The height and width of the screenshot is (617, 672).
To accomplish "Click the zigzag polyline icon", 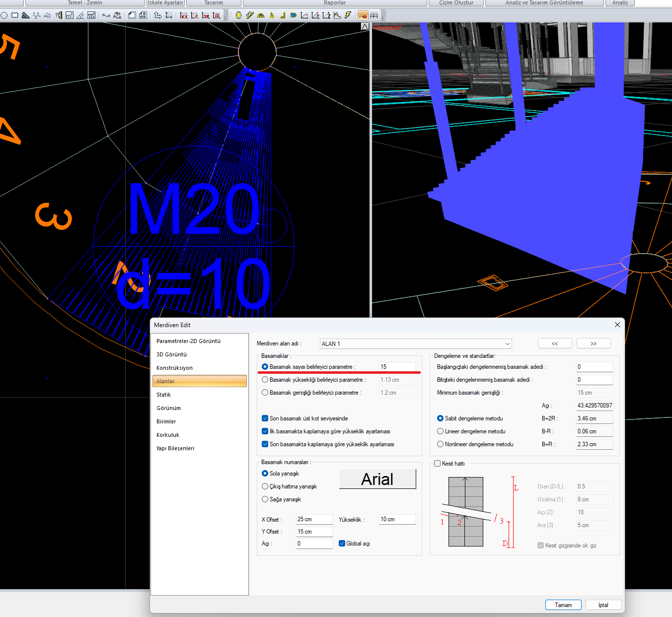I will 36,15.
